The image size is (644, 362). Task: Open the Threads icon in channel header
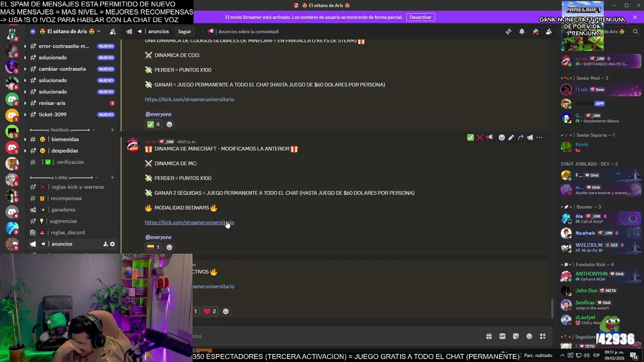[508, 31]
